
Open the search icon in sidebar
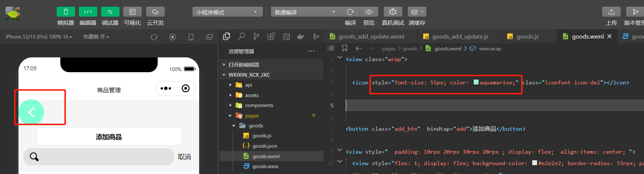[242, 36]
